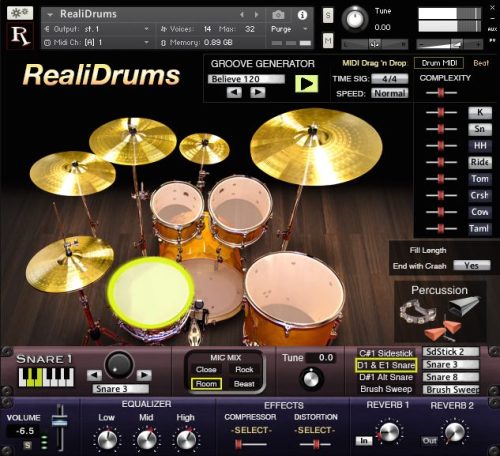Image resolution: width=500 pixels, height=456 pixels.
Task: Toggle End with Crash Yes button
Action: pos(472,266)
